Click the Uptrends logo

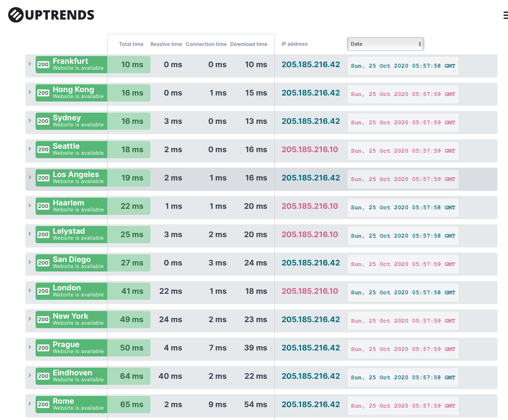tap(51, 15)
